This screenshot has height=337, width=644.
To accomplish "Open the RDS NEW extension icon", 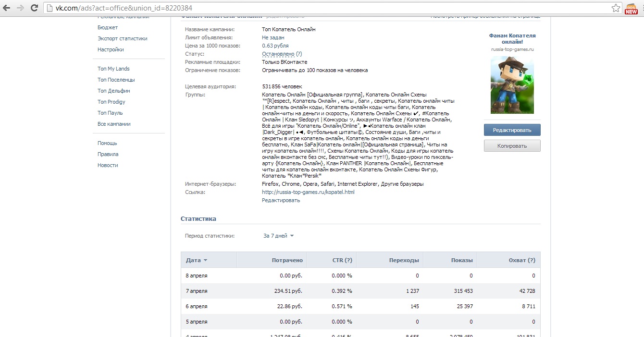I will click(632, 8).
